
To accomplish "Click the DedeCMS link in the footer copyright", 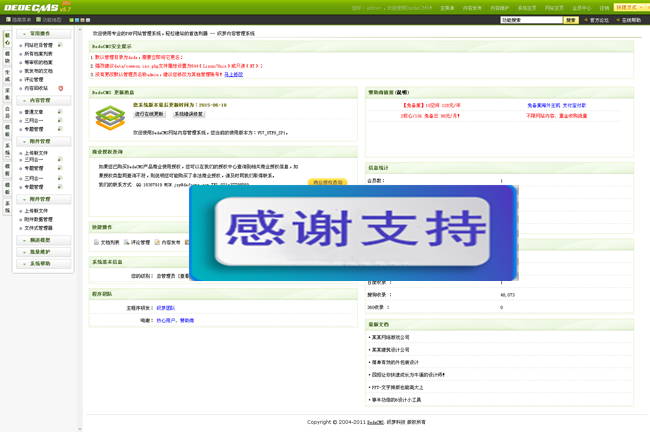I will point(375,422).
